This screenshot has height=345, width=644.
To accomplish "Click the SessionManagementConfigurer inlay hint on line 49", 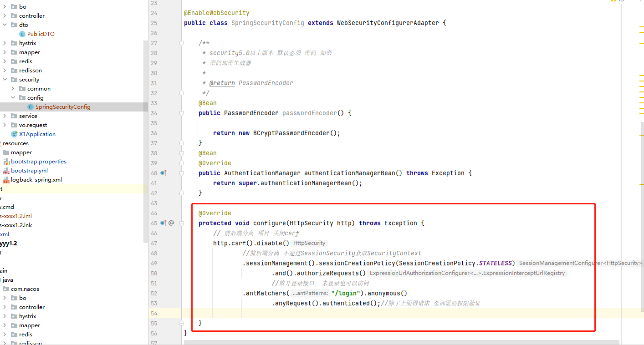I will [x=581, y=263].
